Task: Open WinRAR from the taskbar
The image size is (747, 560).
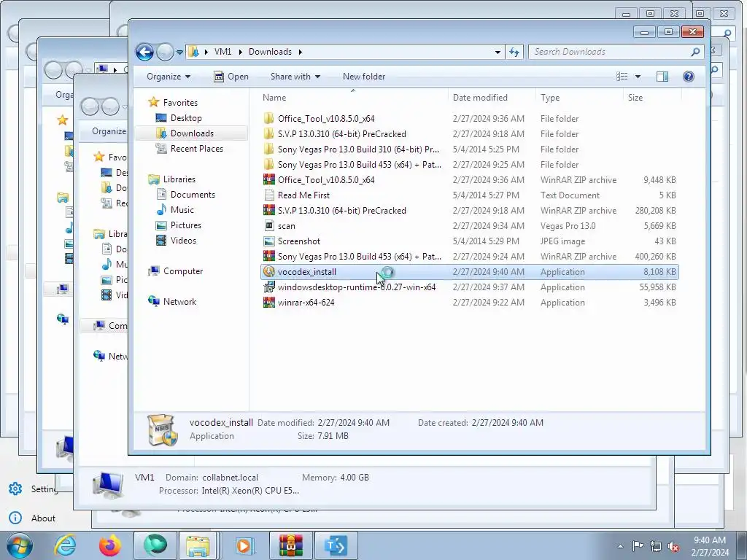Action: click(290, 545)
